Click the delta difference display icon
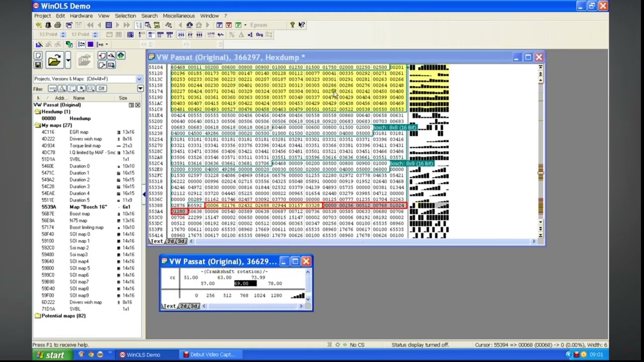The image size is (644, 362). 241,35
